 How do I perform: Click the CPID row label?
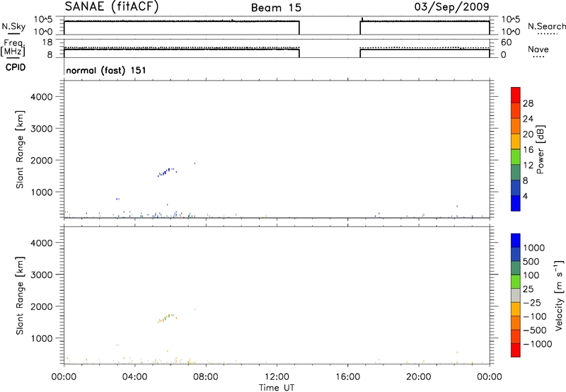[x=16, y=67]
